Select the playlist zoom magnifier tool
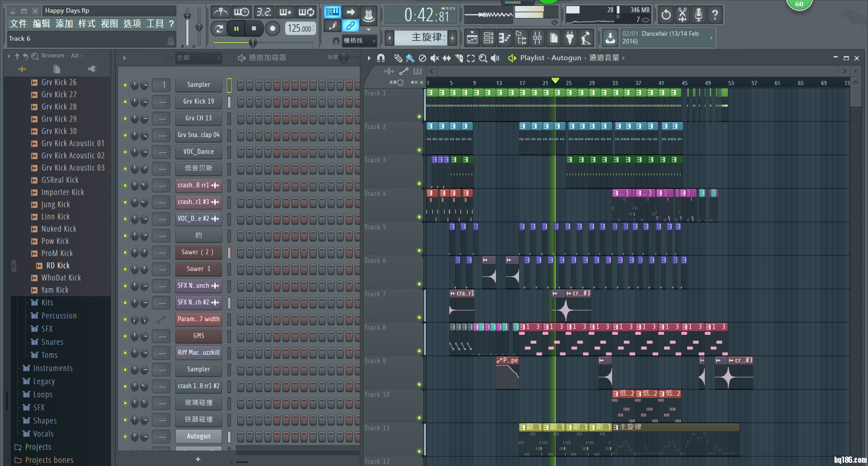Viewport: 868px width, 466px height. pos(483,58)
